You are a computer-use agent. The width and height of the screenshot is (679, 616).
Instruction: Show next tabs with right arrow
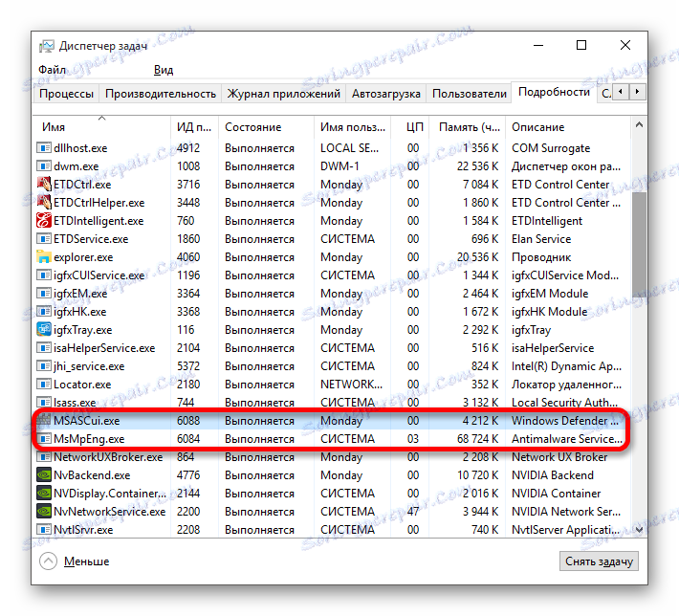point(637,92)
